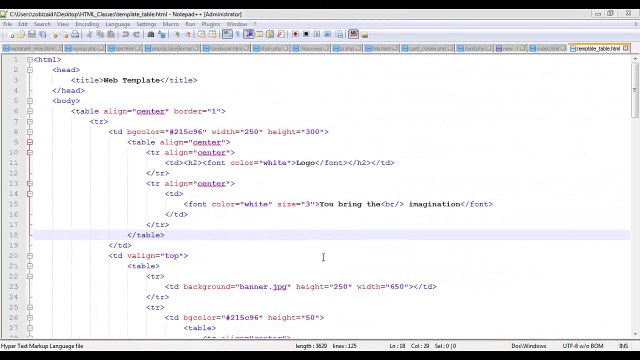Image resolution: width=640 pixels, height=360 pixels.
Task: Run macro multiple times icon
Action: pyautogui.click(x=327, y=35)
